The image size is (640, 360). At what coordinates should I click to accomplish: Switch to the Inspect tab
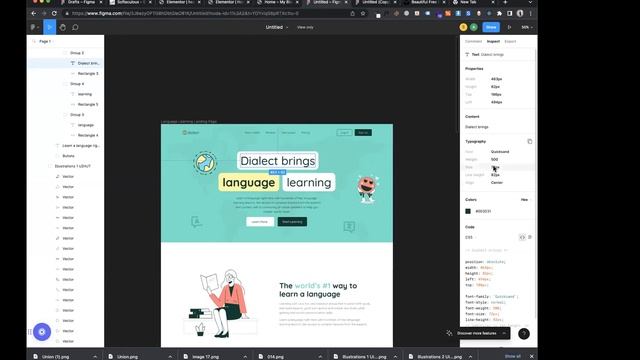point(493,42)
